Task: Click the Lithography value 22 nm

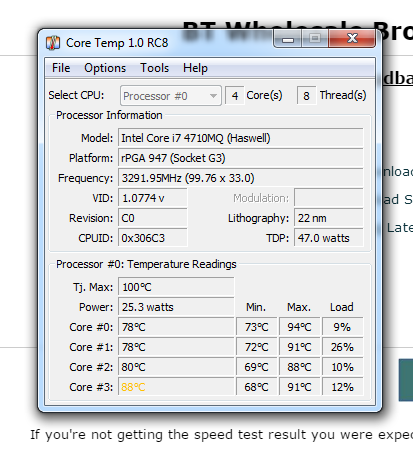Action: click(329, 218)
